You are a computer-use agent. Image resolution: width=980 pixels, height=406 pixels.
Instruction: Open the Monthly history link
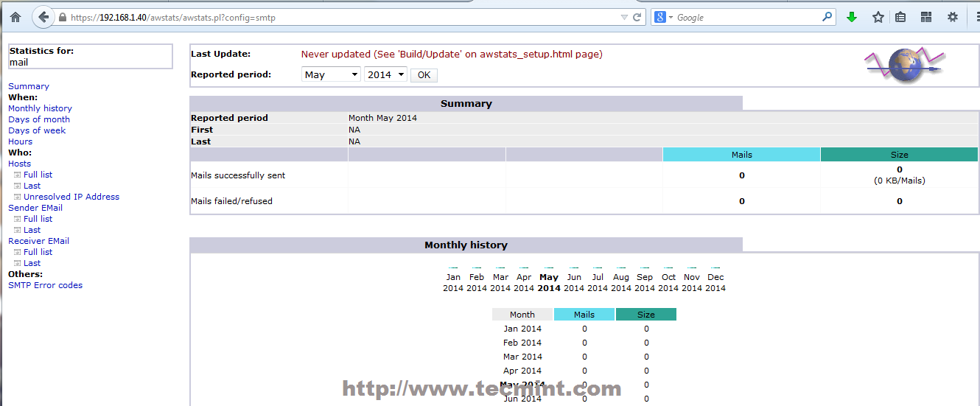[x=40, y=108]
